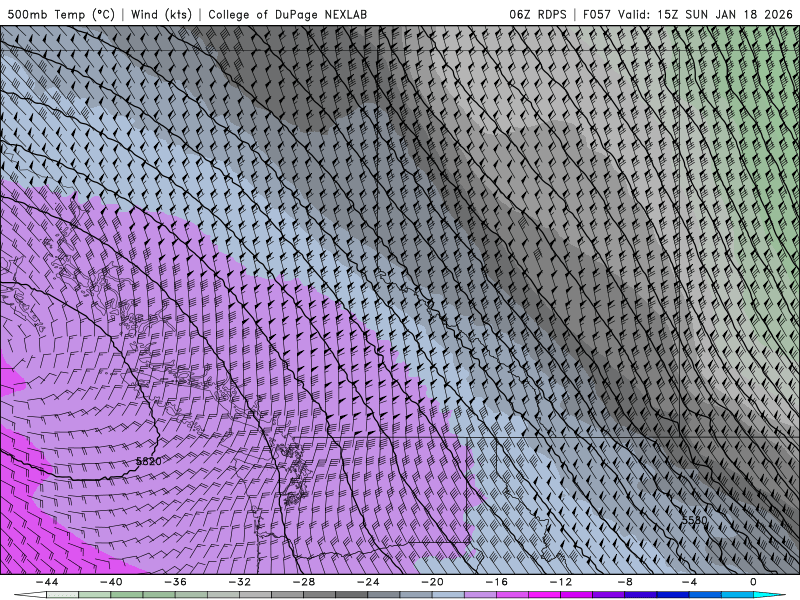
Task: Click the bright magenta swatch under -12
Action: pyautogui.click(x=545, y=595)
